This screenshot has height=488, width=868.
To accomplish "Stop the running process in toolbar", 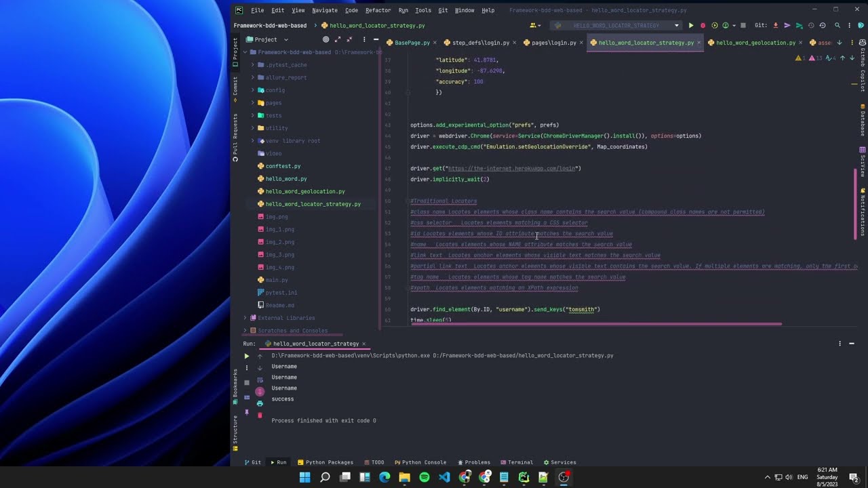I will 743,25.
